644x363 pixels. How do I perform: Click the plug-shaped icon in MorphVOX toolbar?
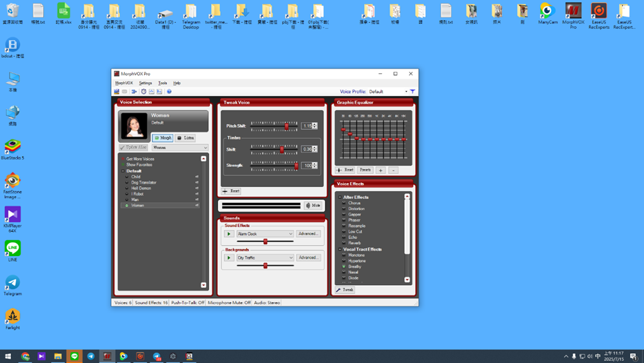[134, 92]
